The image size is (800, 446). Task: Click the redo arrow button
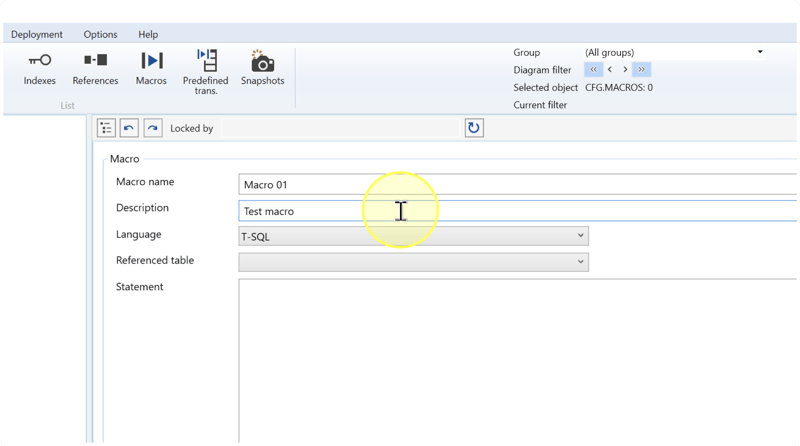(153, 128)
